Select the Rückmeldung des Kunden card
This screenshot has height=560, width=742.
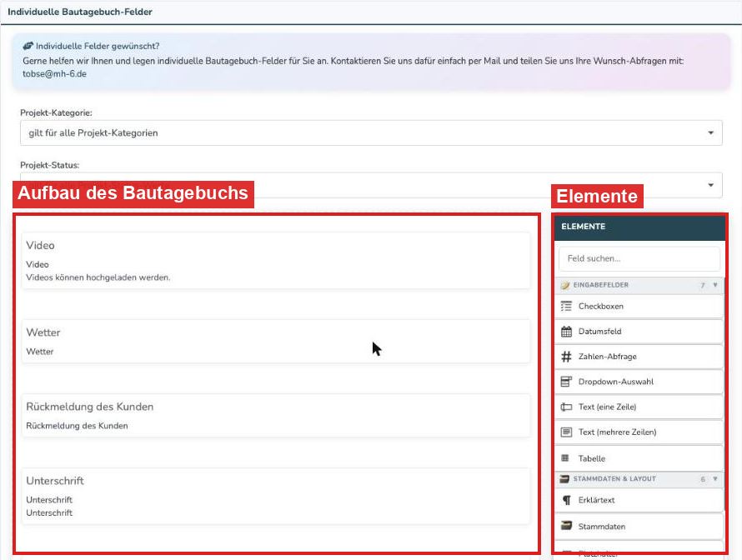coord(276,416)
